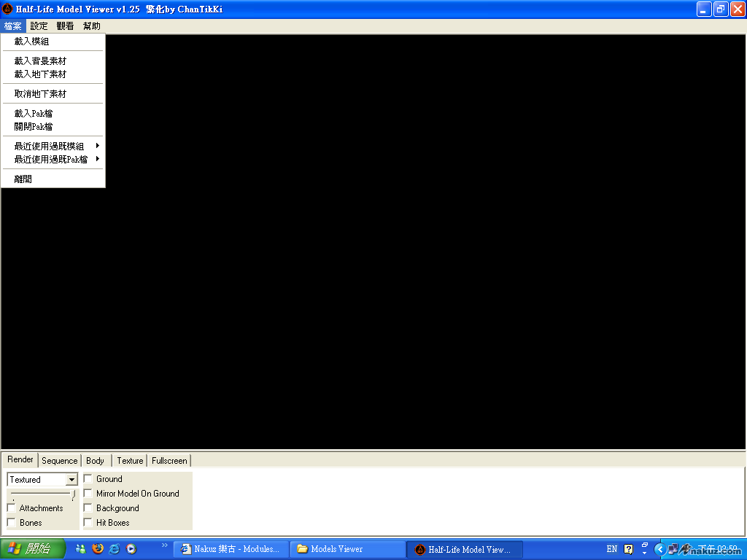Screen dimensions: 747x560
Task: Open the 檔案 menu
Action: (x=13, y=26)
